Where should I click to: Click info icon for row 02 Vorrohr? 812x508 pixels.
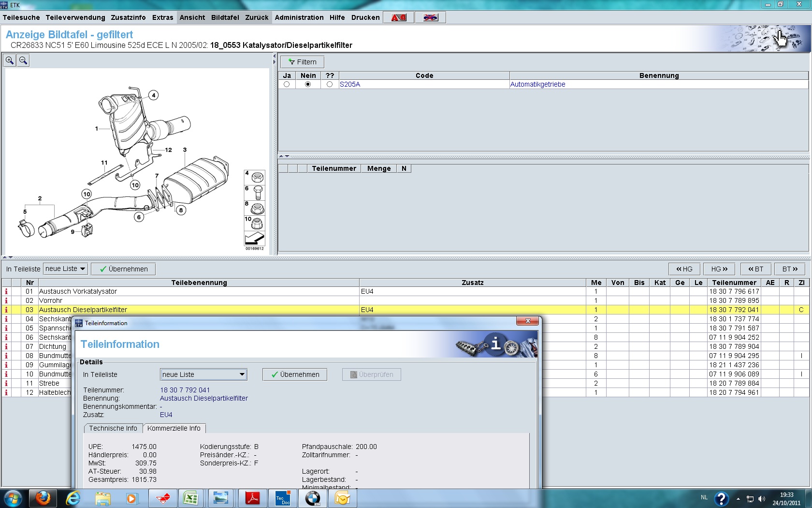click(6, 300)
